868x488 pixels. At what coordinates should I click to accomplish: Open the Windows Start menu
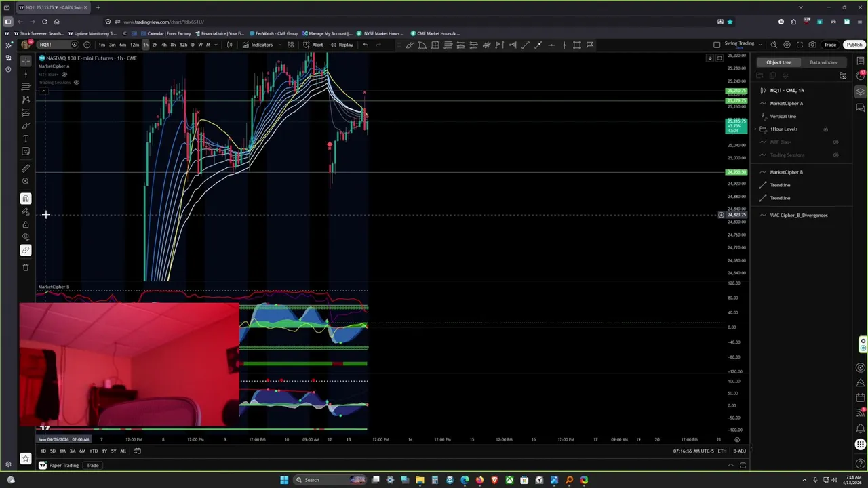(x=284, y=480)
